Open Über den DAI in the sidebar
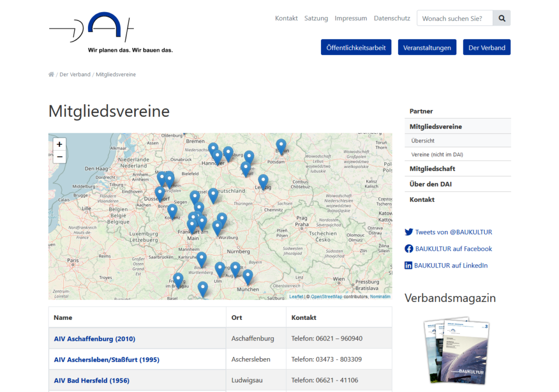Image resolution: width=559 pixels, height=392 pixels. pos(458,184)
